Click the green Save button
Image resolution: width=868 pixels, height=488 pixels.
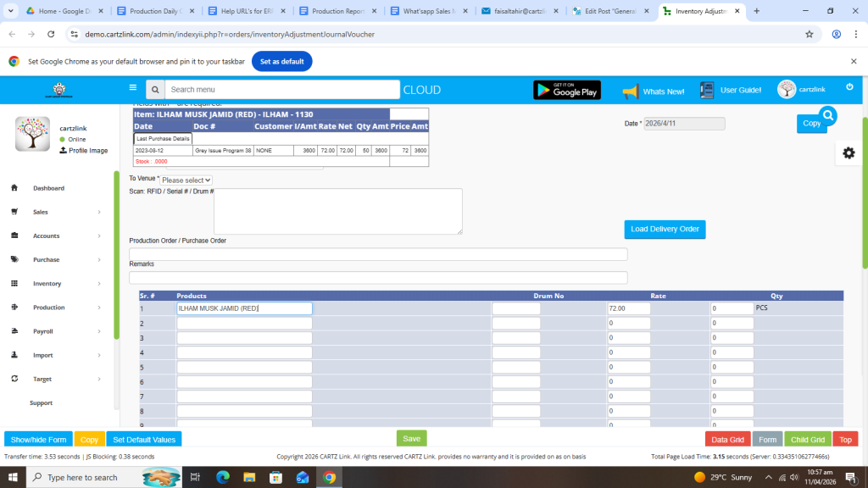click(x=411, y=439)
